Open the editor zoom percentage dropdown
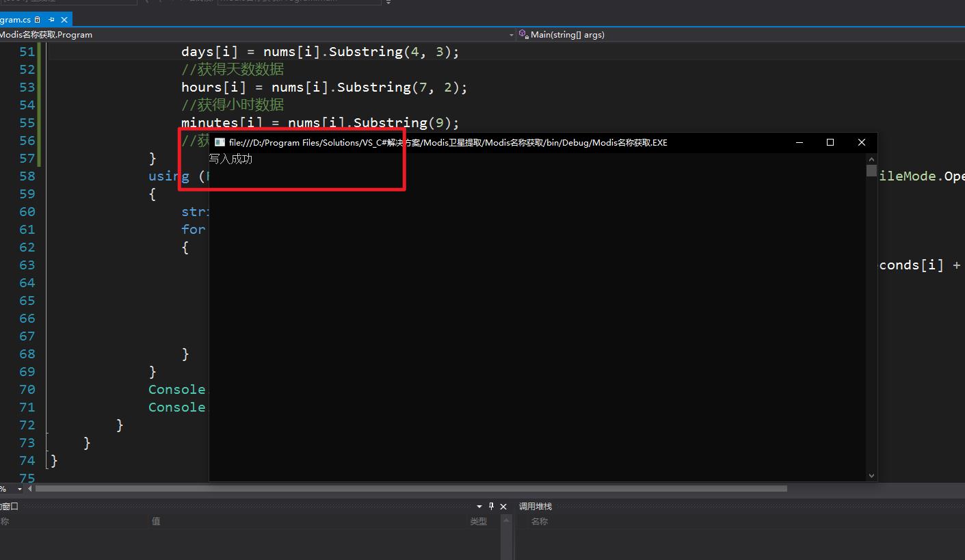This screenshot has height=560, width=965. [x=19, y=489]
